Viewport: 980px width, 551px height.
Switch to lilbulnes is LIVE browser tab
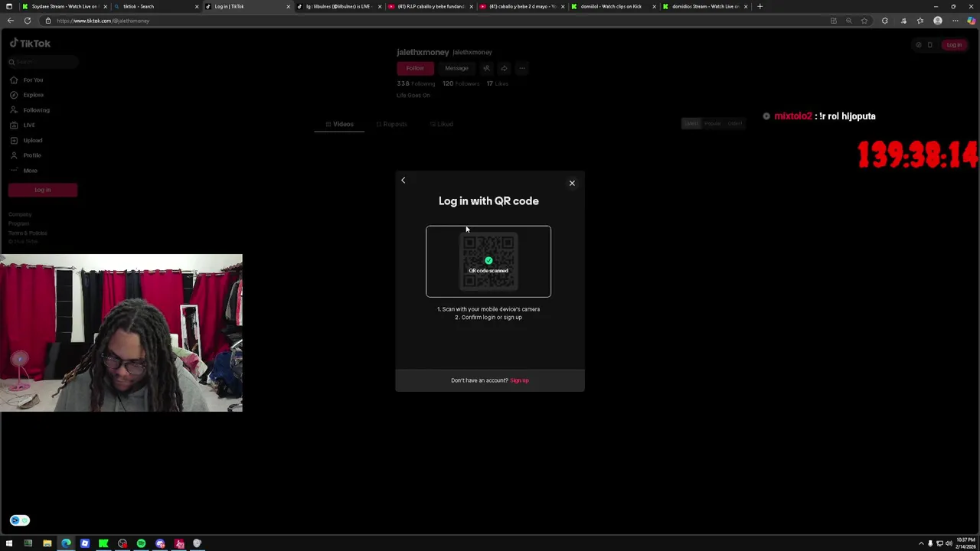(x=338, y=6)
